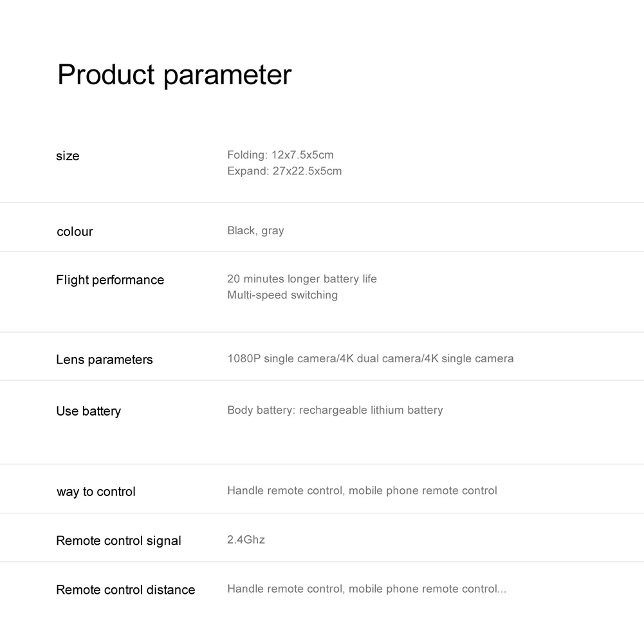Click the Remote control distance label
The image size is (644, 644).
[125, 590]
